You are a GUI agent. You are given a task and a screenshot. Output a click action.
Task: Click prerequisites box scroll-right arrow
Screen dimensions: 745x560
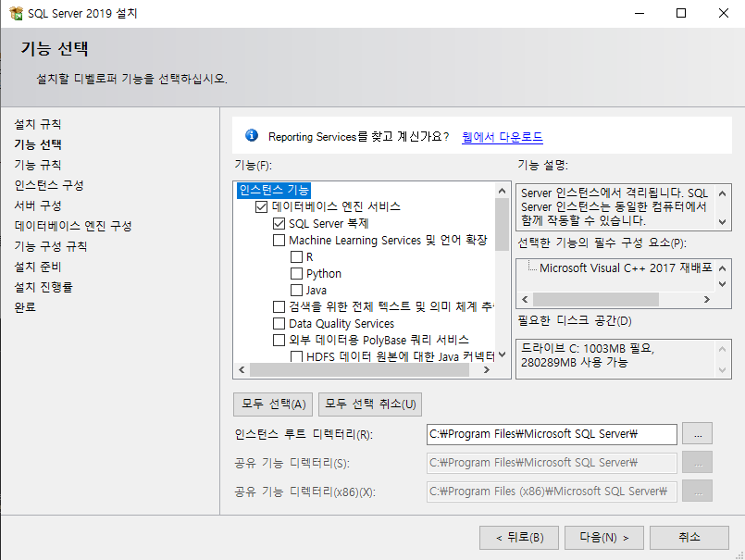707,300
